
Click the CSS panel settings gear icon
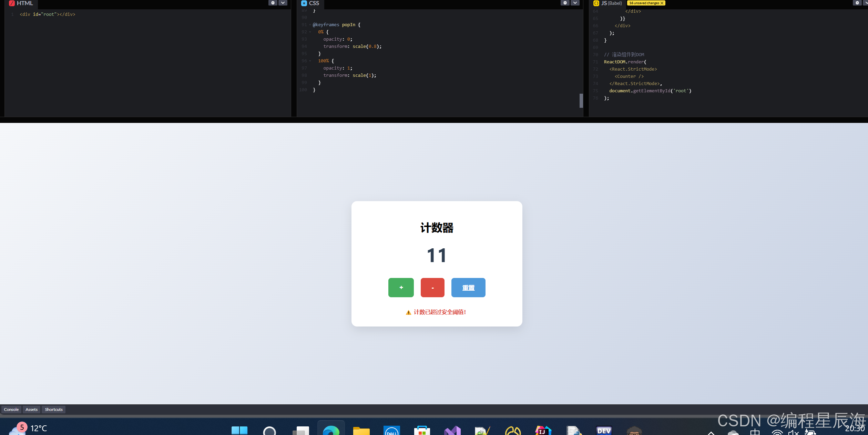(x=565, y=3)
